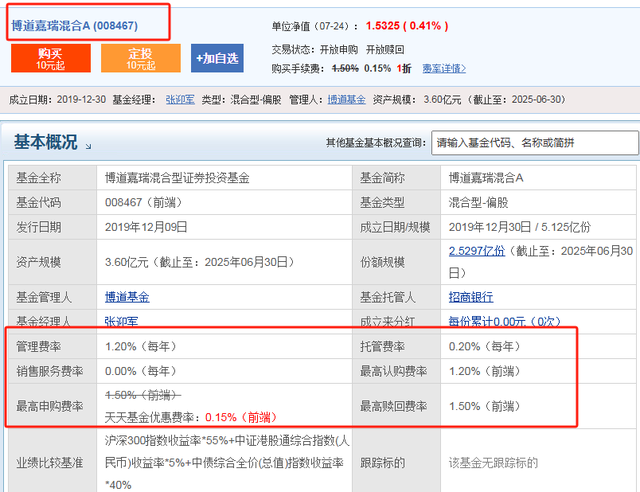This screenshot has width=640, height=492.
Task: Click the fund title 博道嘉瑞混合A (008467)
Action: point(74,26)
